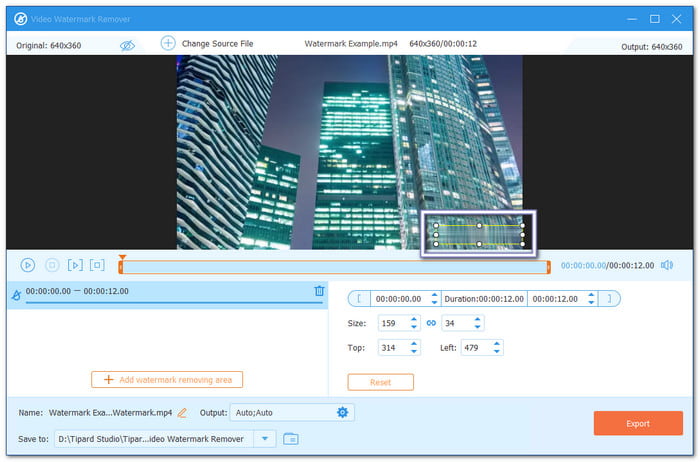The width and height of the screenshot is (700, 462).
Task: Increase the start time value
Action: [434, 295]
